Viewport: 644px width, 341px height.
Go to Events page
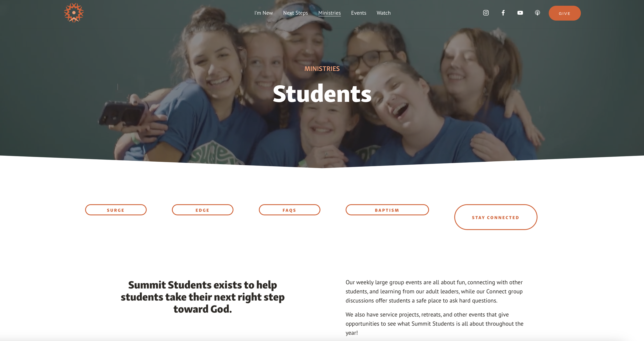[359, 13]
